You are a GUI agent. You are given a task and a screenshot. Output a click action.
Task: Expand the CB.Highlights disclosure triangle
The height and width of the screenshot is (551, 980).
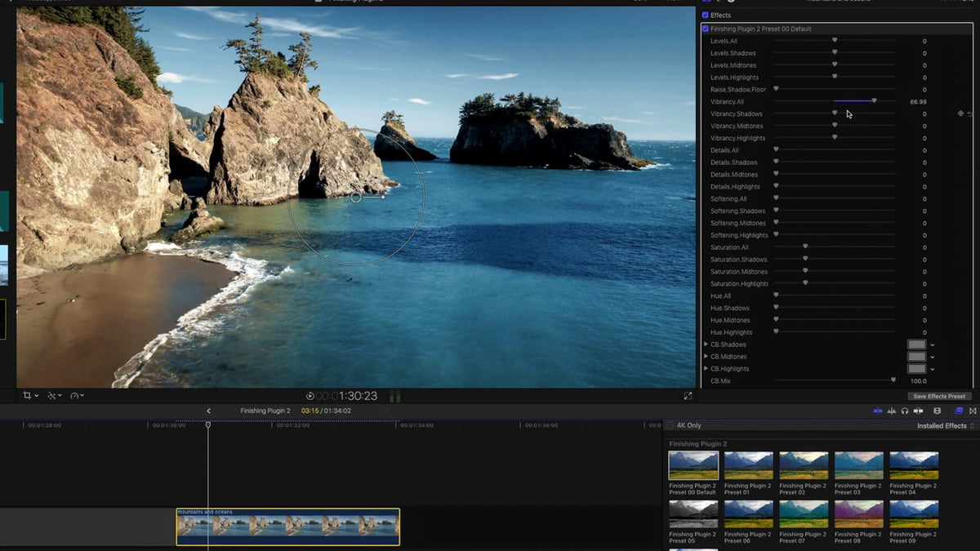(x=706, y=369)
